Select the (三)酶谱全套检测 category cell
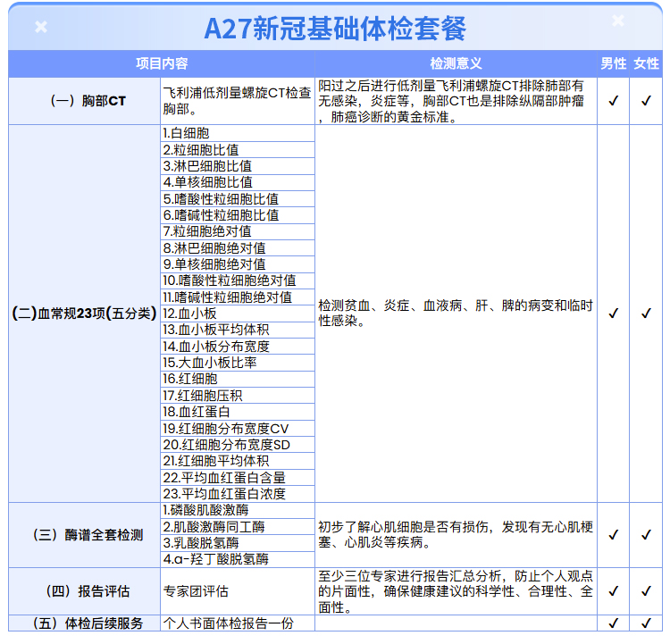 (x=84, y=535)
